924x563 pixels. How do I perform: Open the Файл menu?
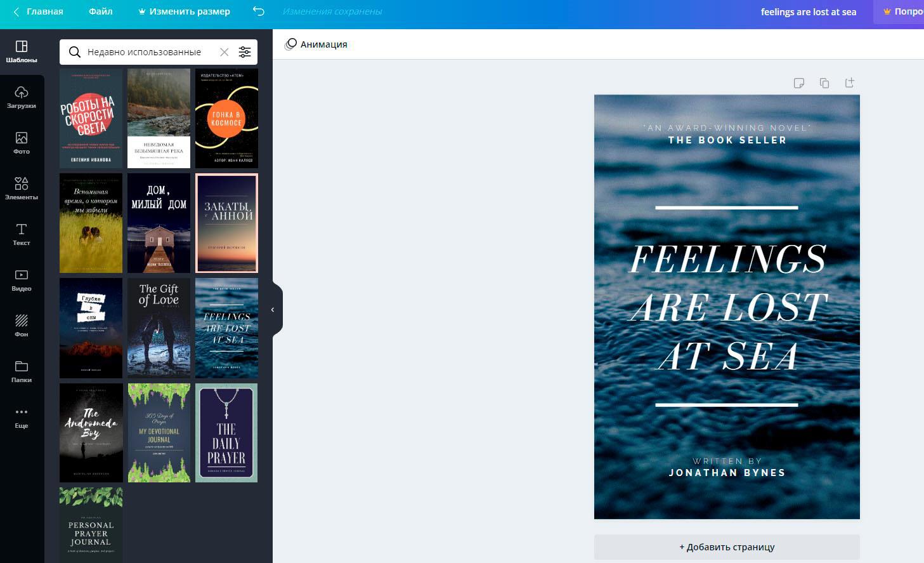pos(101,11)
